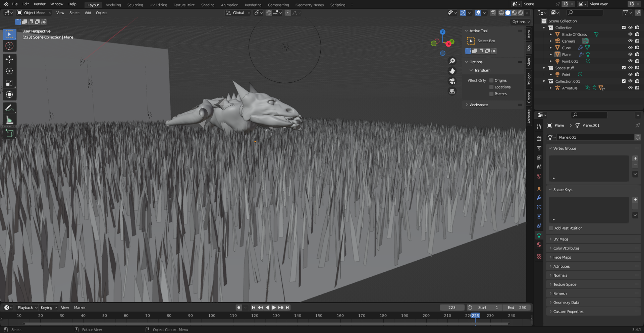644x333 pixels.
Task: Select the Scale tool
Action: 9,83
